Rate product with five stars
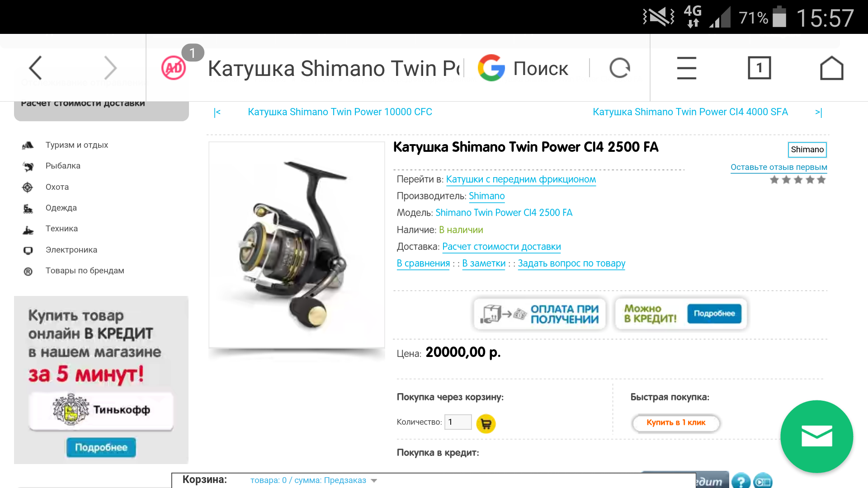Image resolution: width=868 pixels, height=488 pixels. pyautogui.click(x=798, y=180)
